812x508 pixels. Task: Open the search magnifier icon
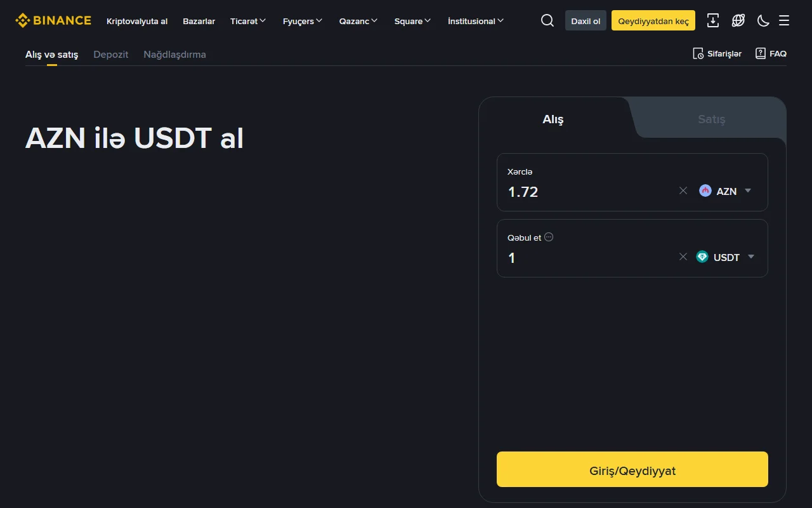click(x=547, y=21)
